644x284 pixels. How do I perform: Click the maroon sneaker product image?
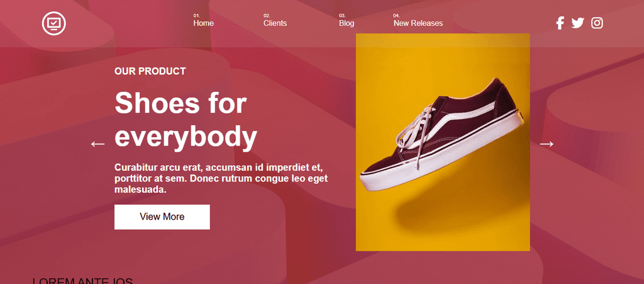(x=442, y=142)
